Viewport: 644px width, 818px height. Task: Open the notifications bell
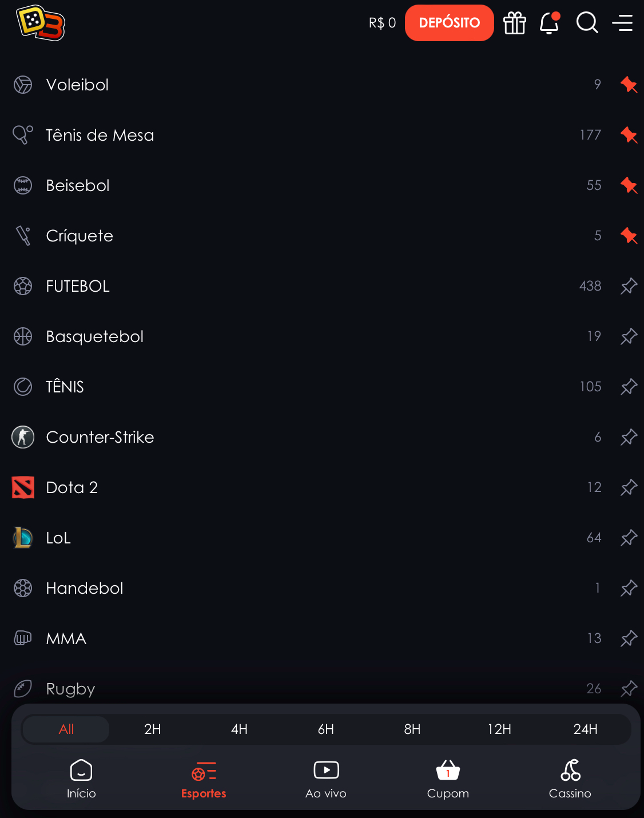(x=550, y=23)
